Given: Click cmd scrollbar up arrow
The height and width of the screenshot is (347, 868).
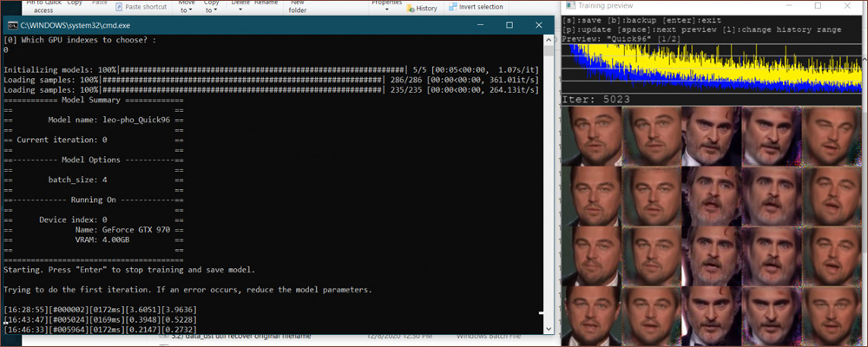Looking at the screenshot, I should (x=549, y=40).
